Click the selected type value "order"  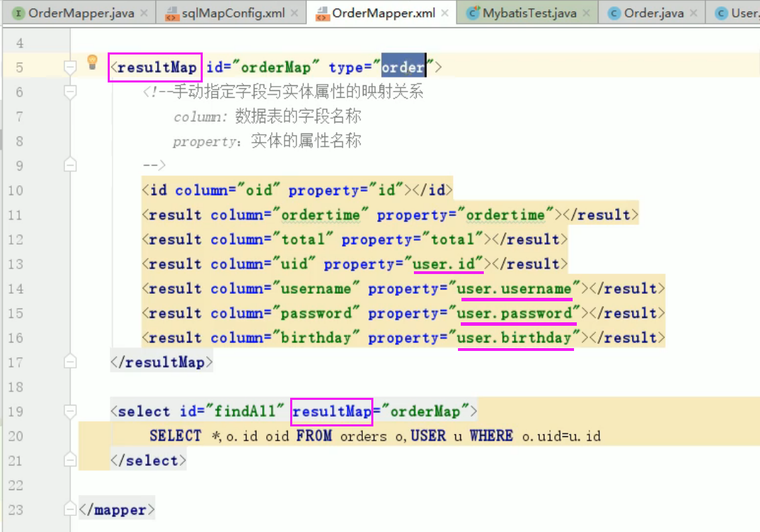pos(403,67)
